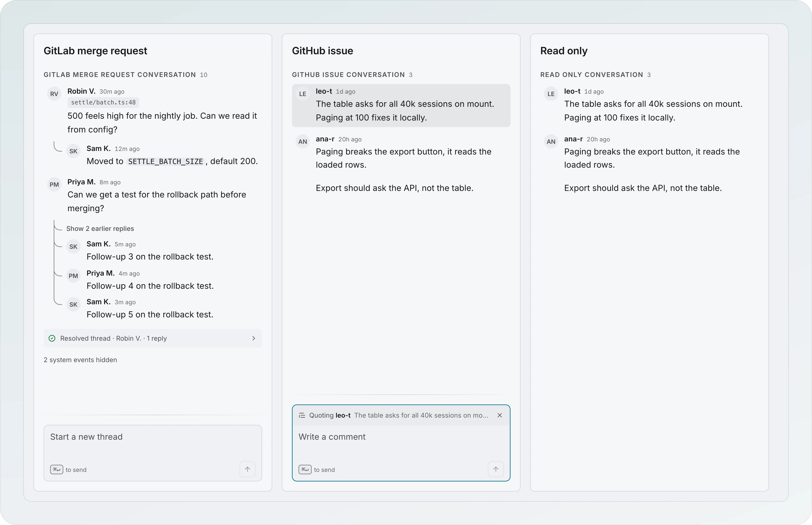Viewport: 812px width, 525px height.
Task: Click the keyboard shortcut badge in the GitLab composer
Action: (57, 470)
